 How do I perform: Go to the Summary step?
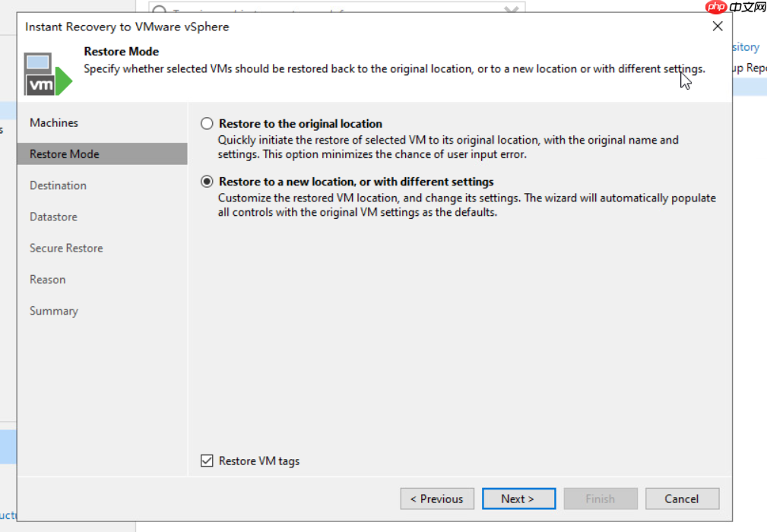coord(54,311)
